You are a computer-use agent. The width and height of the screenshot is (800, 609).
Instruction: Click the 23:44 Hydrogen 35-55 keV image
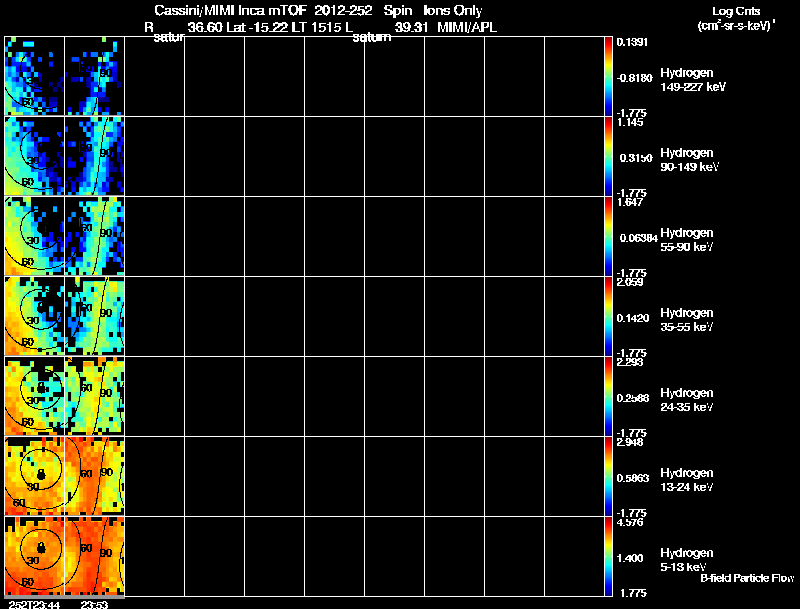[35, 316]
